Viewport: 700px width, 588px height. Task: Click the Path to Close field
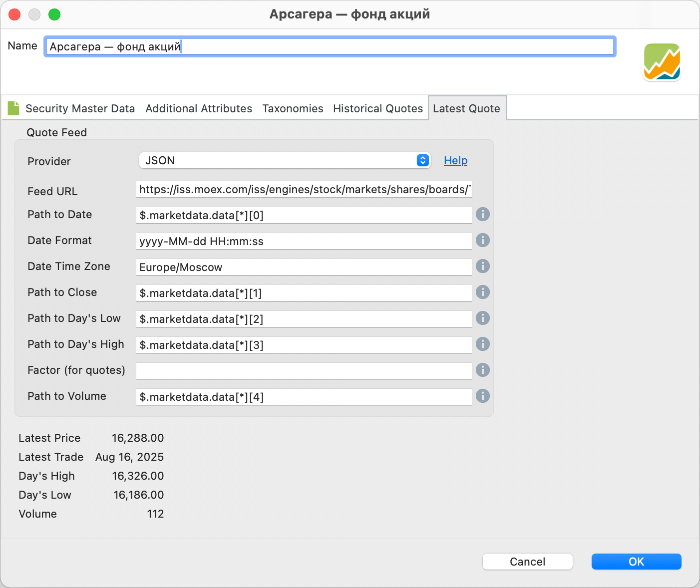pyautogui.click(x=304, y=293)
